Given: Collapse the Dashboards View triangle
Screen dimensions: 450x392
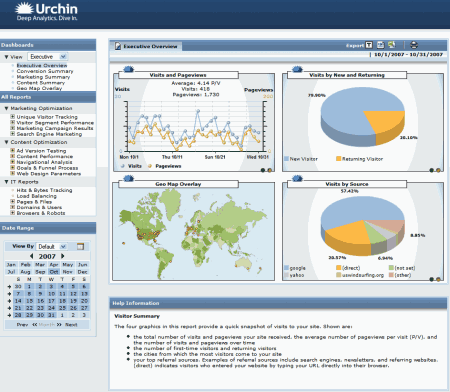Looking at the screenshot, I should click(6, 57).
